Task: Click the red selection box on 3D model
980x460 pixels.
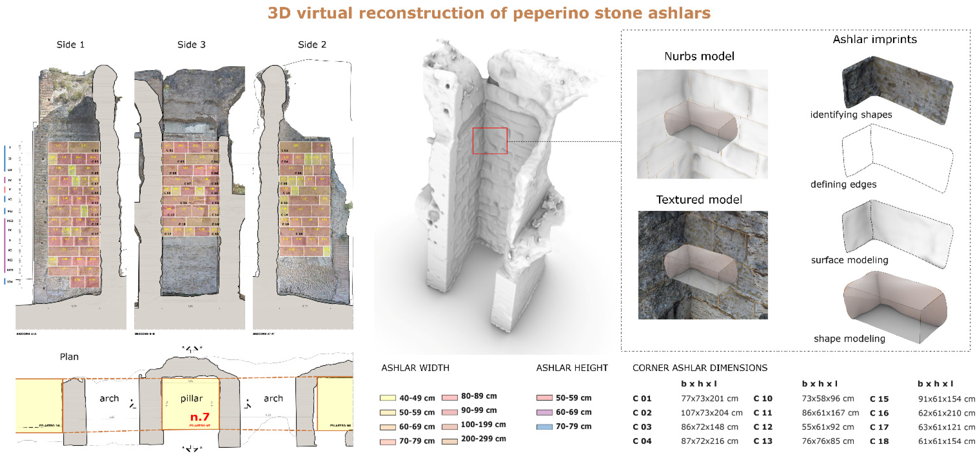Action: (x=490, y=141)
